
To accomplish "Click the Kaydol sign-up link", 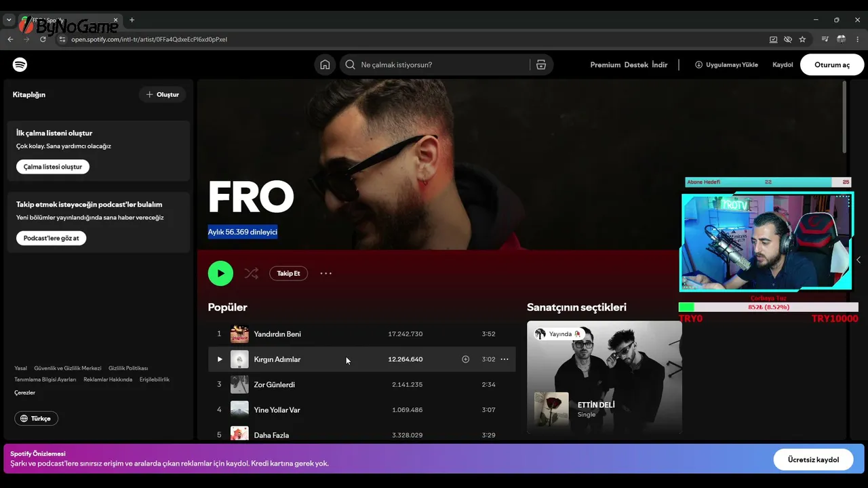I will pyautogui.click(x=783, y=64).
